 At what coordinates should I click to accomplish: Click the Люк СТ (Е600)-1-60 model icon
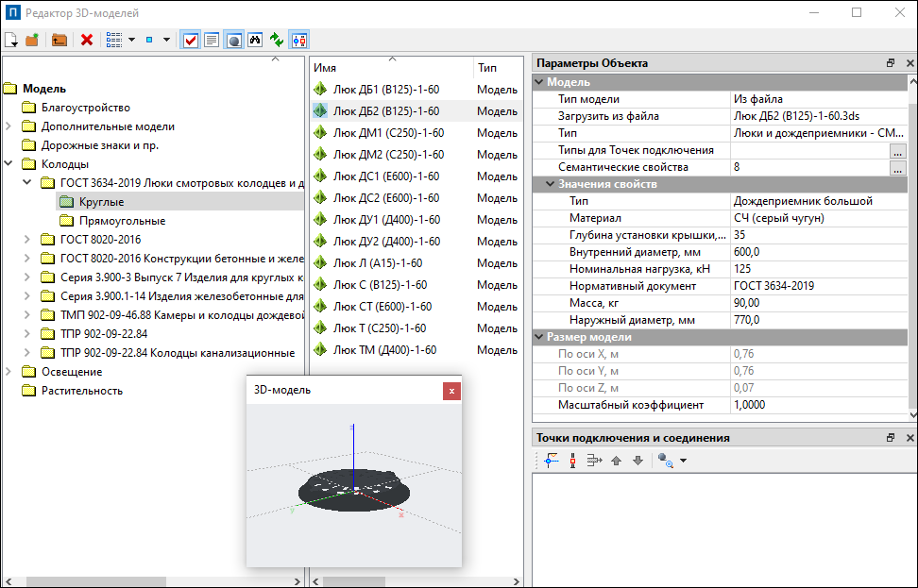319,307
